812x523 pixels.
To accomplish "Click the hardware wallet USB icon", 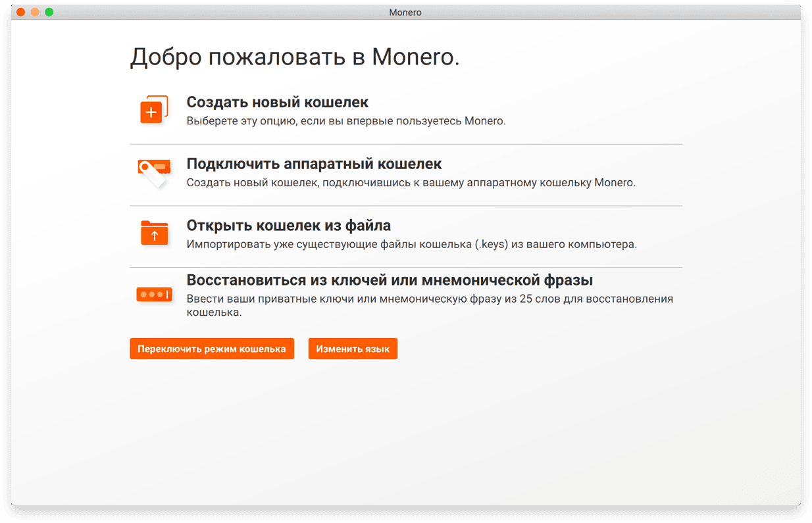I will click(154, 172).
